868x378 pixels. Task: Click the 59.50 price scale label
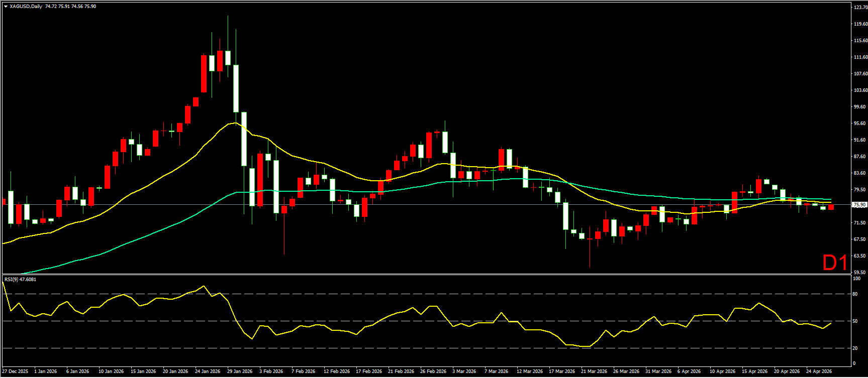tap(860, 273)
